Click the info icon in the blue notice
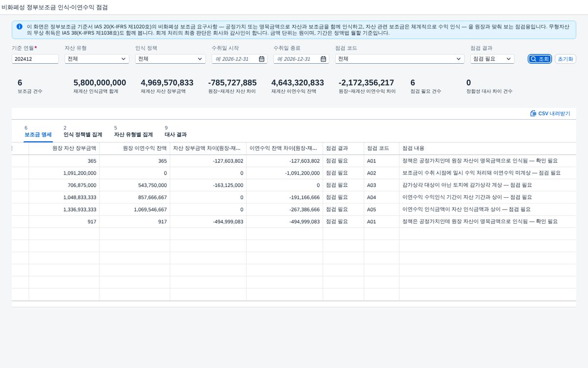588x368 pixels. pos(19,26)
